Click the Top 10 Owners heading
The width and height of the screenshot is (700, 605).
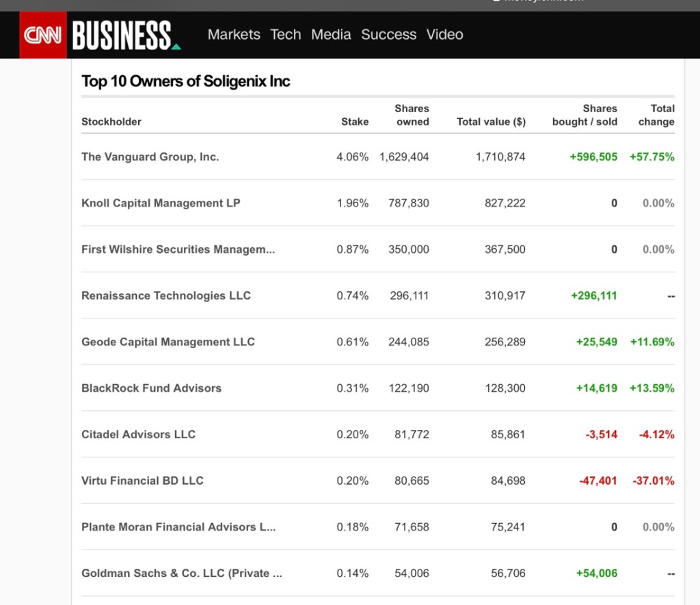(x=186, y=81)
